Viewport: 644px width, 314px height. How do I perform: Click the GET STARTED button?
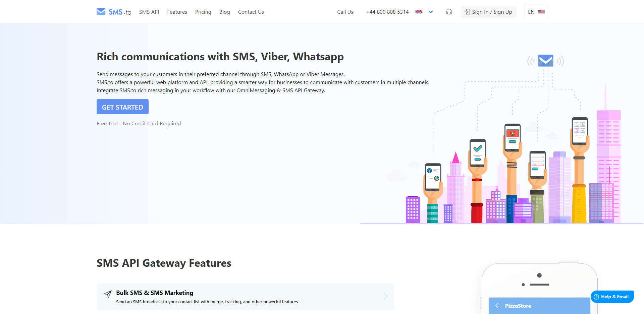122,107
